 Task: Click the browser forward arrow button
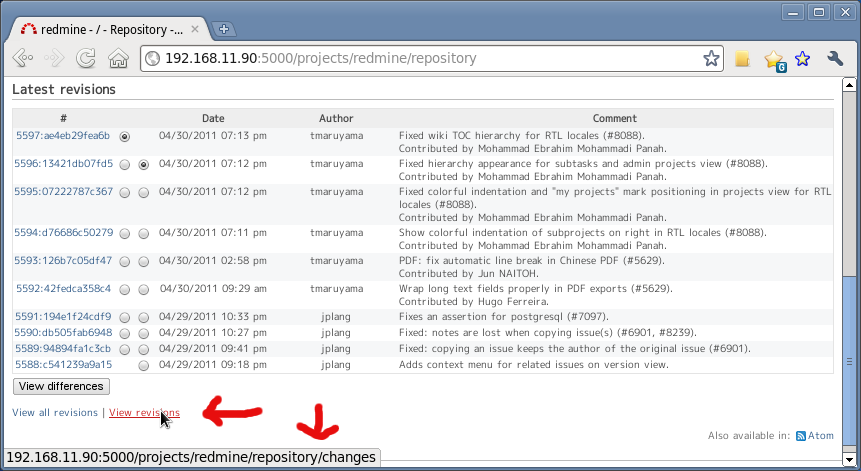[54, 59]
